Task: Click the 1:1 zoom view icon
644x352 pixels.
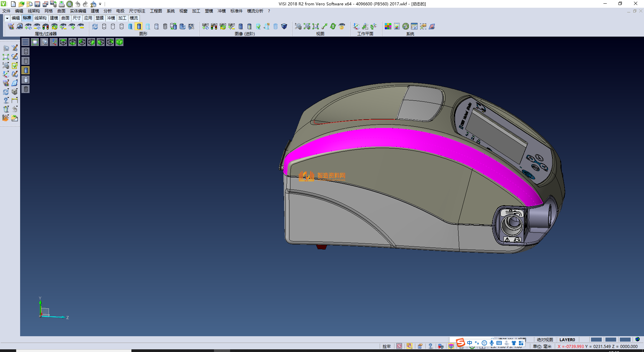Action: (316, 27)
